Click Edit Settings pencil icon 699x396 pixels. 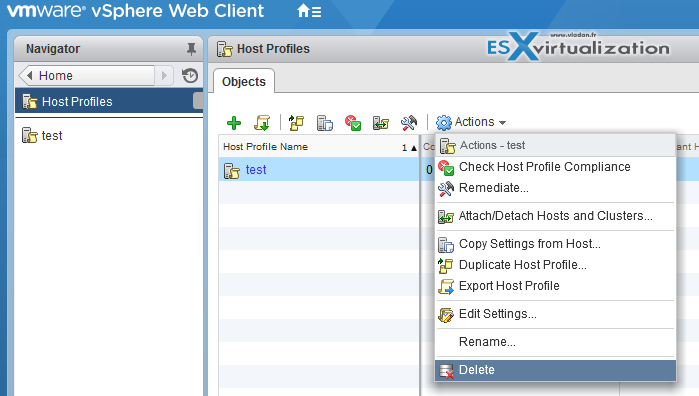coord(446,315)
